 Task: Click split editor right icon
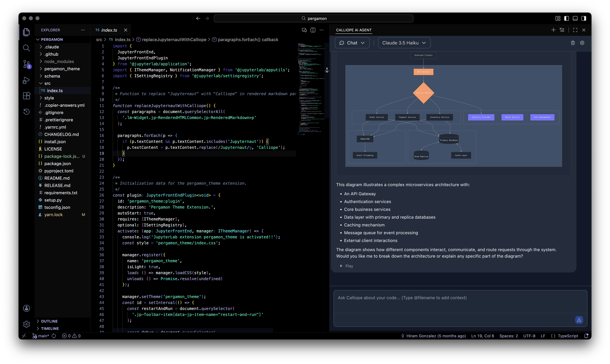point(313,30)
